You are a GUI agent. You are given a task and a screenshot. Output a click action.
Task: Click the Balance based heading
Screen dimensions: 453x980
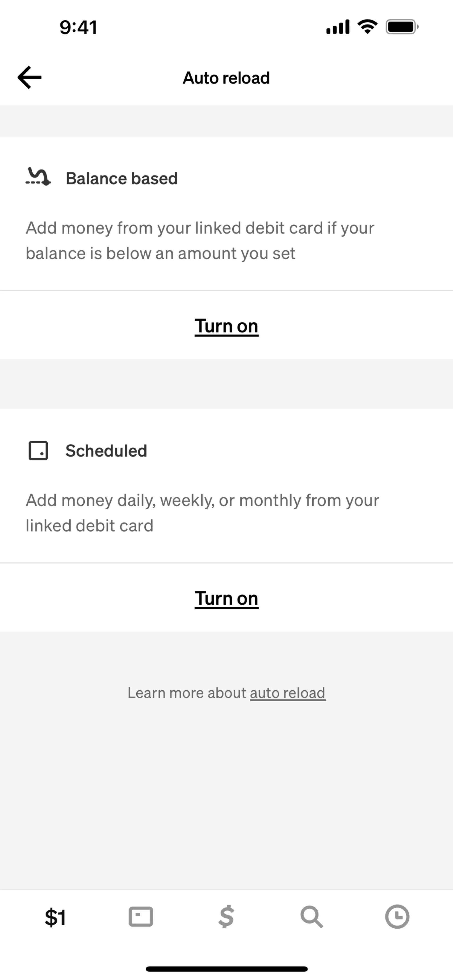click(x=122, y=178)
